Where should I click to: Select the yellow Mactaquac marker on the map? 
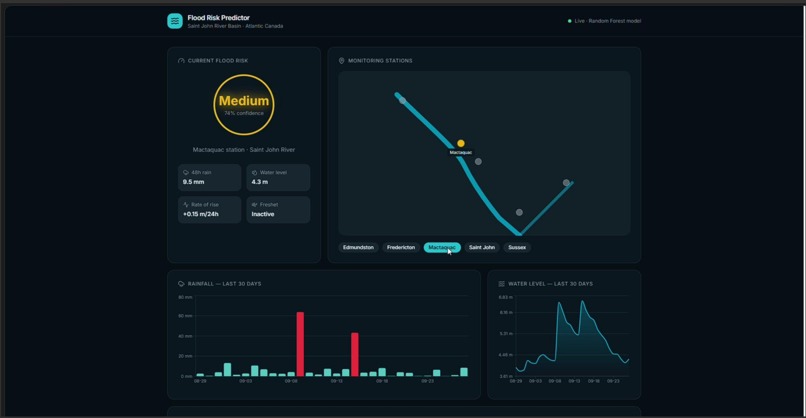coord(461,143)
